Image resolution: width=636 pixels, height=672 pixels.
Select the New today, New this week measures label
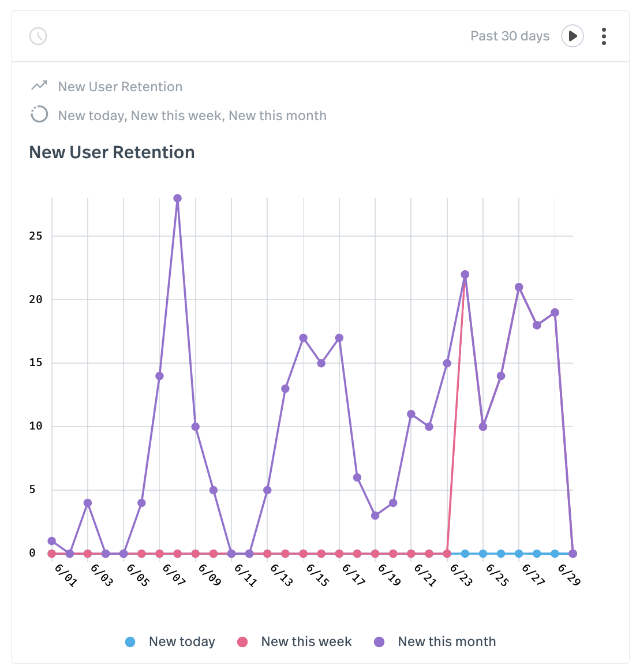pos(192,115)
